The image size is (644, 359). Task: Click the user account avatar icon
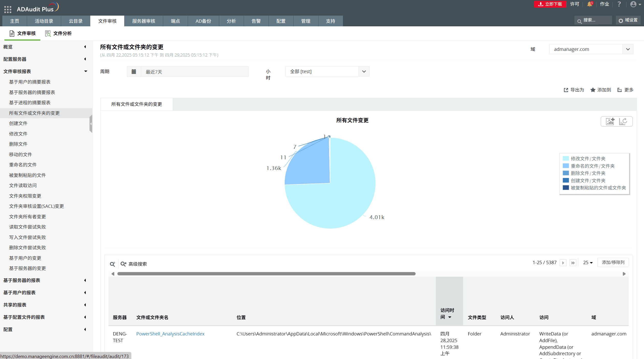633,4
